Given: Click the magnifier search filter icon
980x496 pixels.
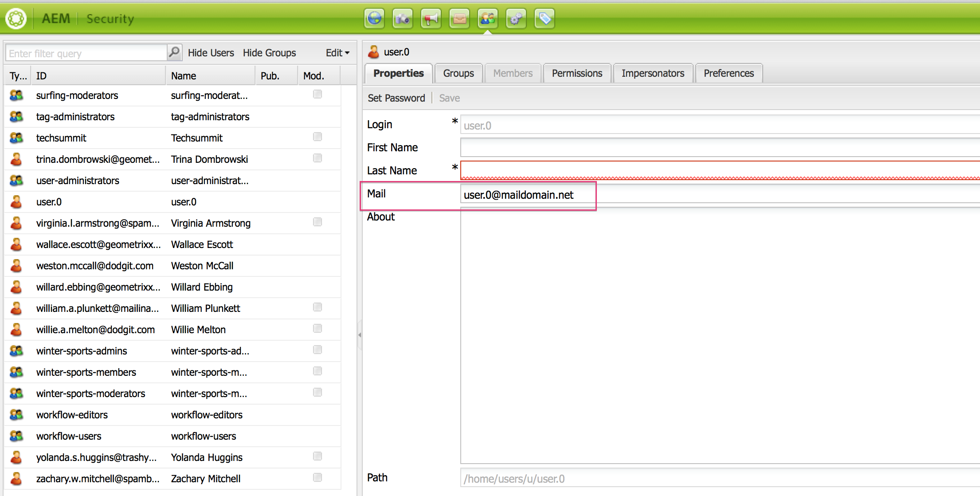Looking at the screenshot, I should click(175, 52).
